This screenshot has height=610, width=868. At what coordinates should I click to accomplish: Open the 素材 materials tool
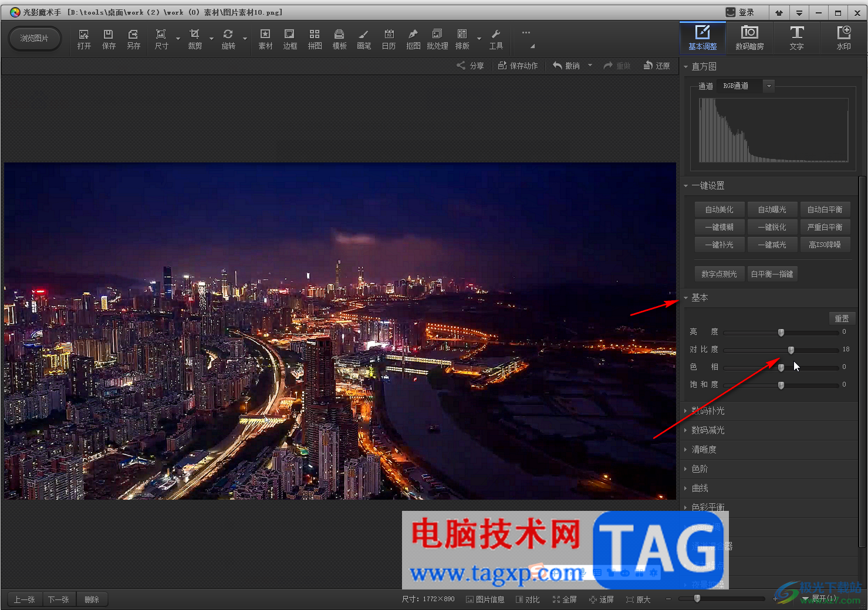(265, 39)
